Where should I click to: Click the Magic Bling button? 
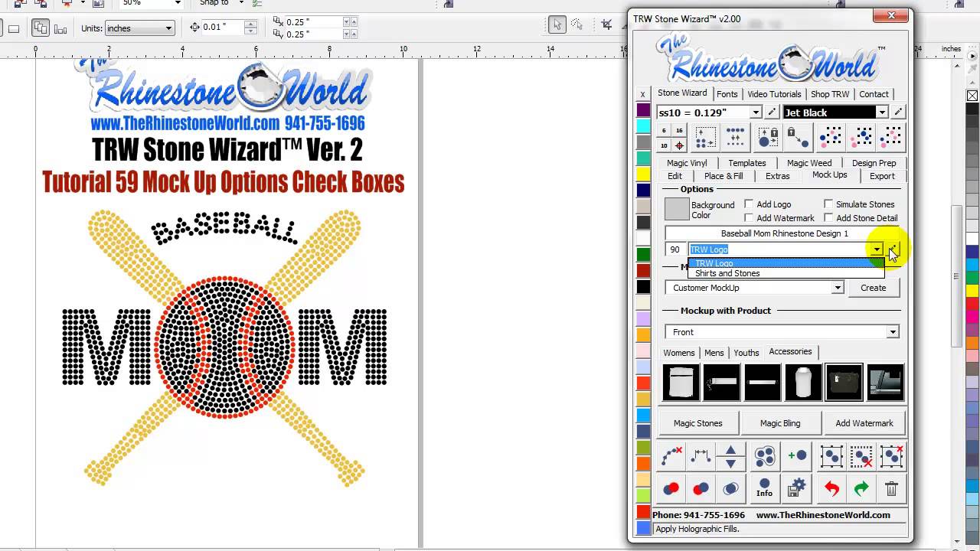[x=780, y=423]
